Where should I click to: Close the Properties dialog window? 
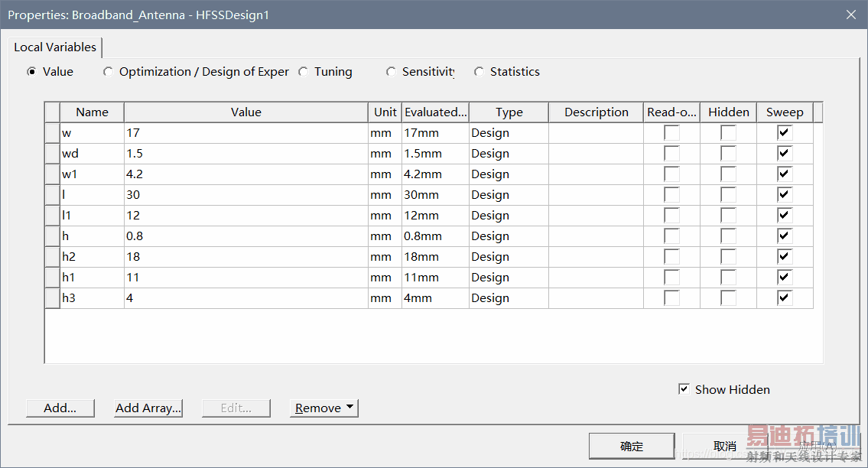tap(850, 15)
